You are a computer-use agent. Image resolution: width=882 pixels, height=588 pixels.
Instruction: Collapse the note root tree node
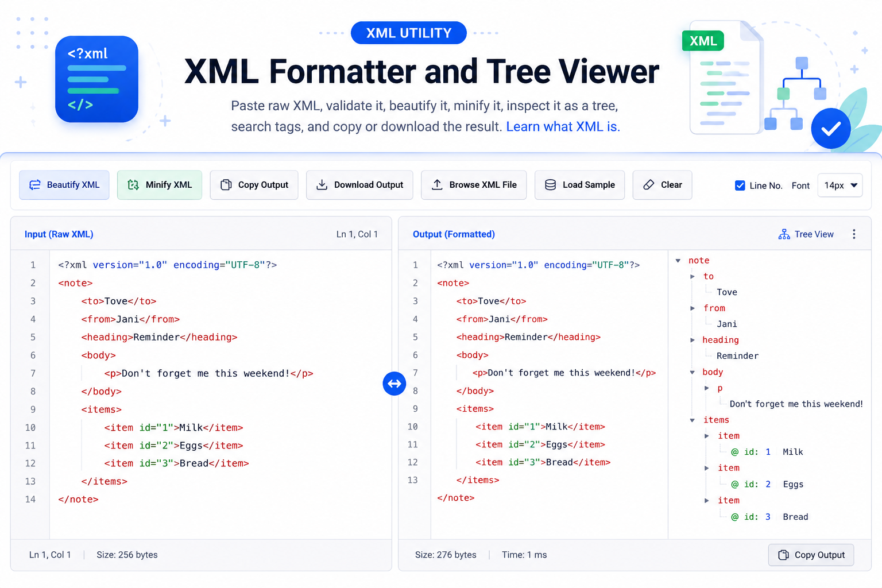tap(678, 261)
